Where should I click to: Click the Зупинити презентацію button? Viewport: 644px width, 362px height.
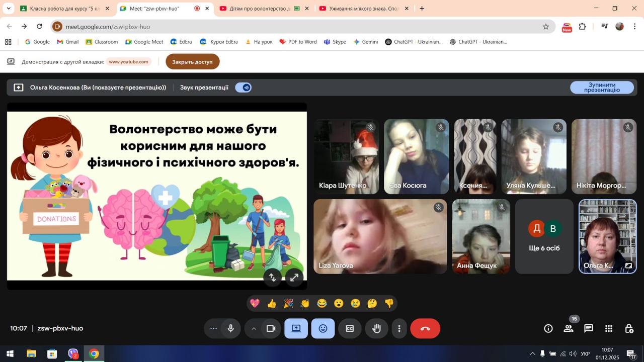point(602,87)
